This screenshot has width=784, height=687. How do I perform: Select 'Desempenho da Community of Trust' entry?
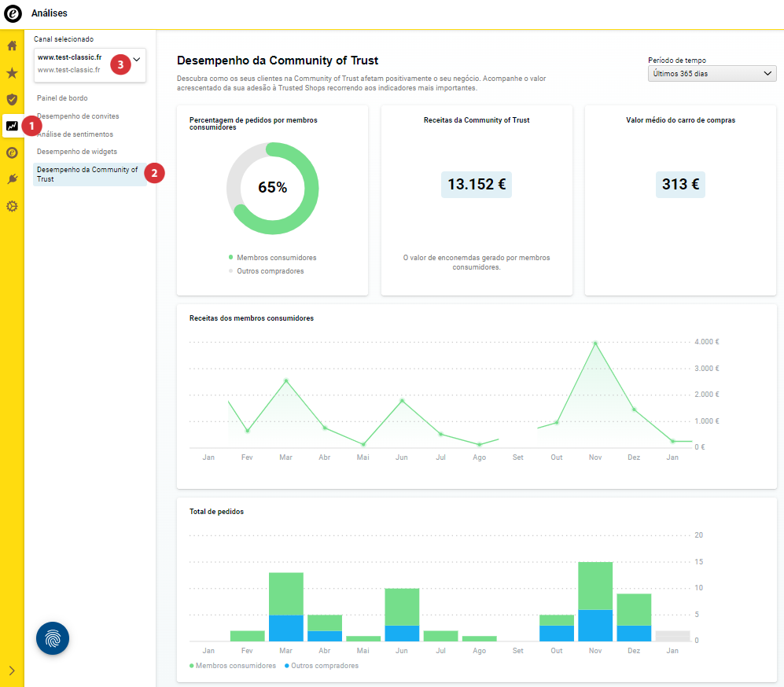[87, 174]
